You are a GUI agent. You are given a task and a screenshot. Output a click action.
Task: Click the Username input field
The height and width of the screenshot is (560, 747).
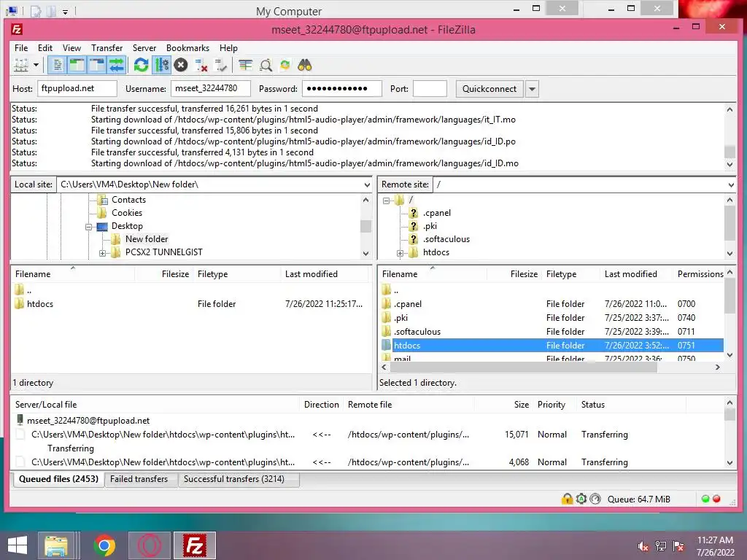tap(211, 88)
